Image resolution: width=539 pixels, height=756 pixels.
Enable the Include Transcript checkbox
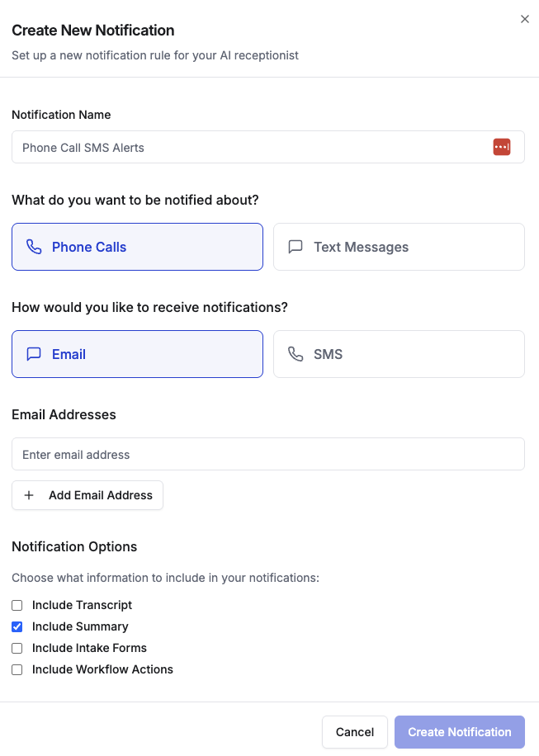point(17,605)
